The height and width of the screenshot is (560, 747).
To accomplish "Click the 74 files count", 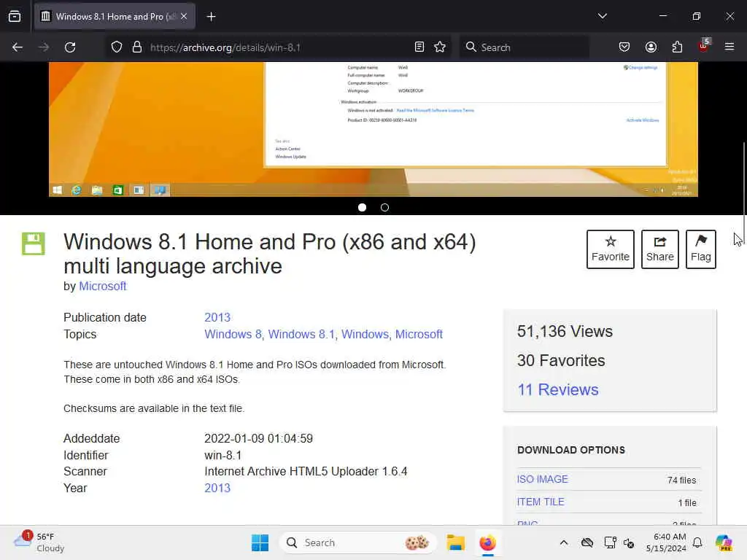I will click(681, 480).
